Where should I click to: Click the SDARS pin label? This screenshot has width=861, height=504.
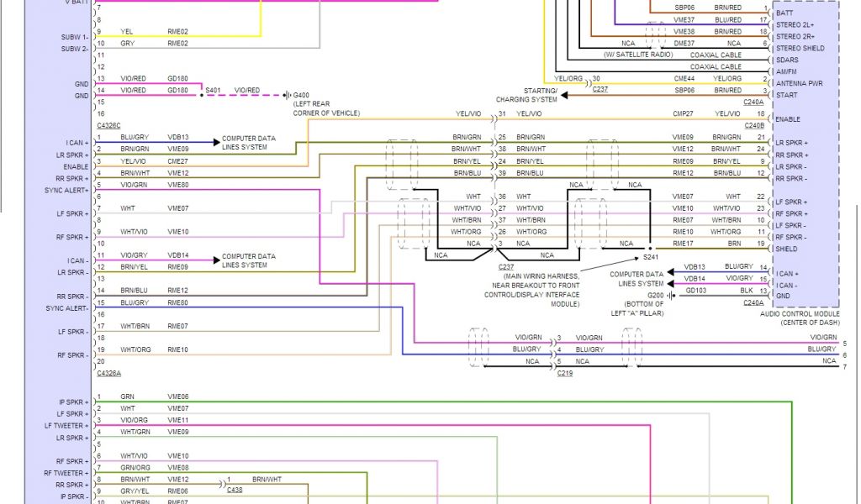click(789, 60)
